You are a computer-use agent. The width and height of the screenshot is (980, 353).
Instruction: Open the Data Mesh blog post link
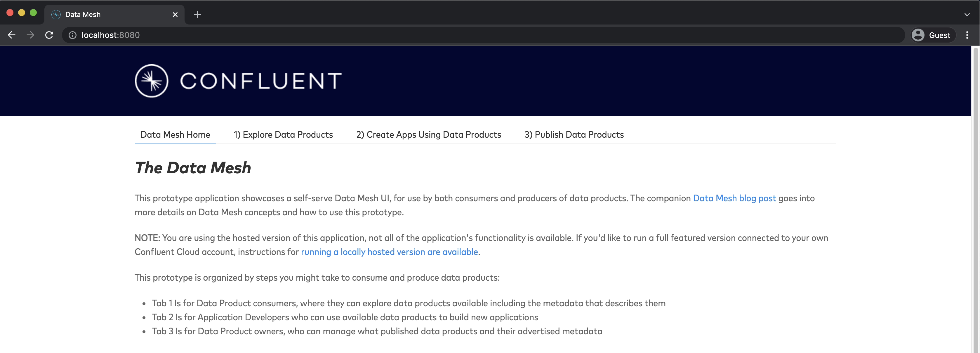(x=734, y=198)
